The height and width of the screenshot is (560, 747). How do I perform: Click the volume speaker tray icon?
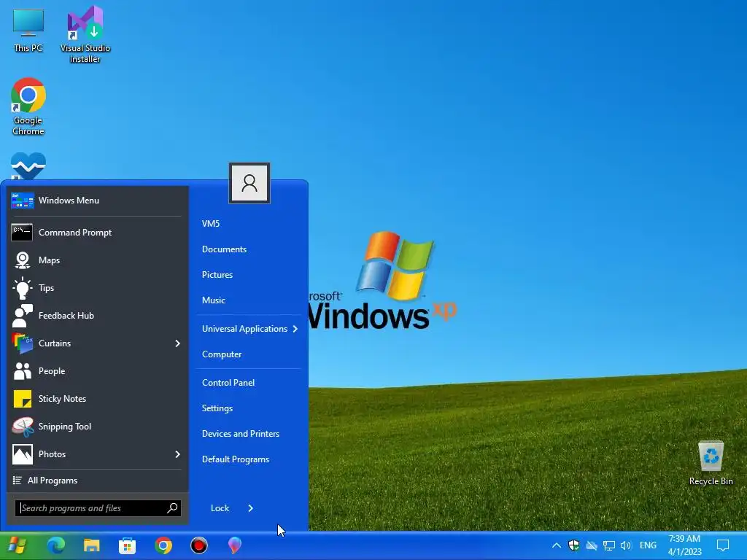point(626,545)
